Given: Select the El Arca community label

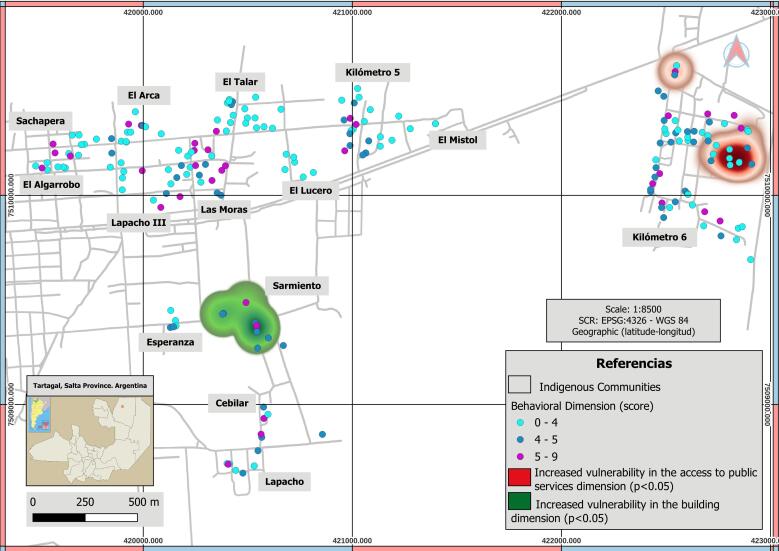Looking at the screenshot, I should pyautogui.click(x=144, y=95).
